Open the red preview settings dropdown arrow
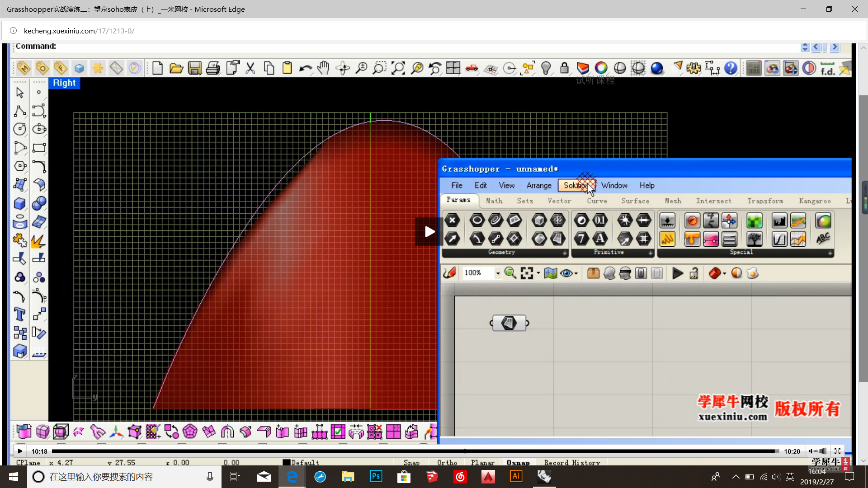Image resolution: width=868 pixels, height=488 pixels. (724, 273)
